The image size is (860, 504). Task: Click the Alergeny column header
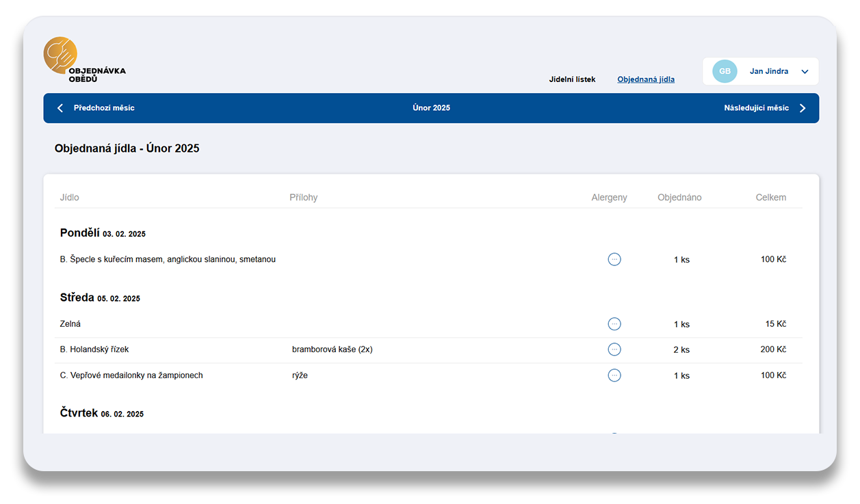[609, 198]
